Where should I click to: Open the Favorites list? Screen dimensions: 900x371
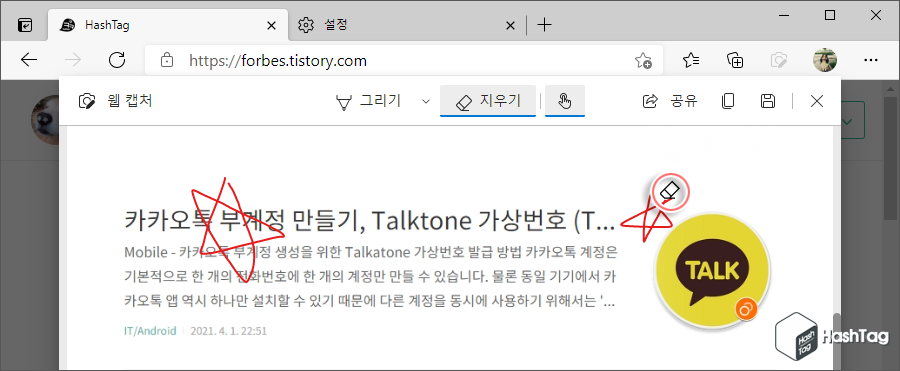[x=691, y=60]
